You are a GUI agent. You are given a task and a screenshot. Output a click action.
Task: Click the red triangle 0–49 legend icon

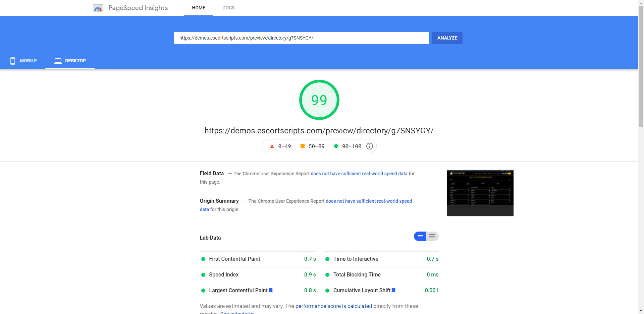[272, 146]
